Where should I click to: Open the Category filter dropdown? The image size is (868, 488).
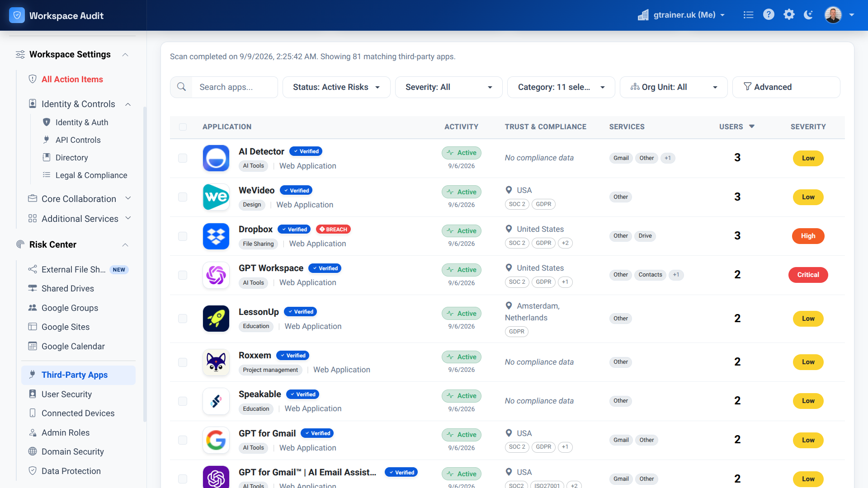(561, 87)
